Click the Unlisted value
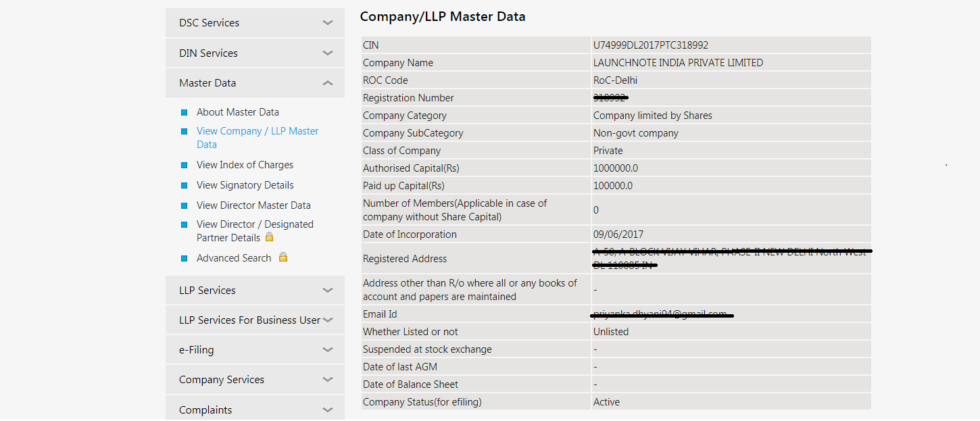Image resolution: width=980 pixels, height=421 pixels. coord(611,332)
